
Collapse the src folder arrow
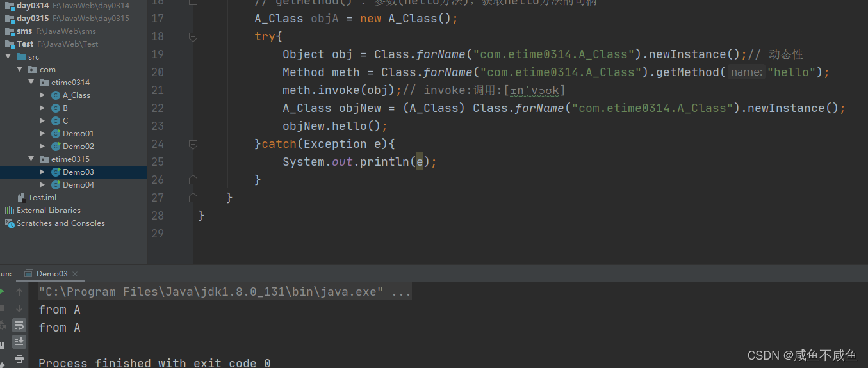[x=8, y=57]
